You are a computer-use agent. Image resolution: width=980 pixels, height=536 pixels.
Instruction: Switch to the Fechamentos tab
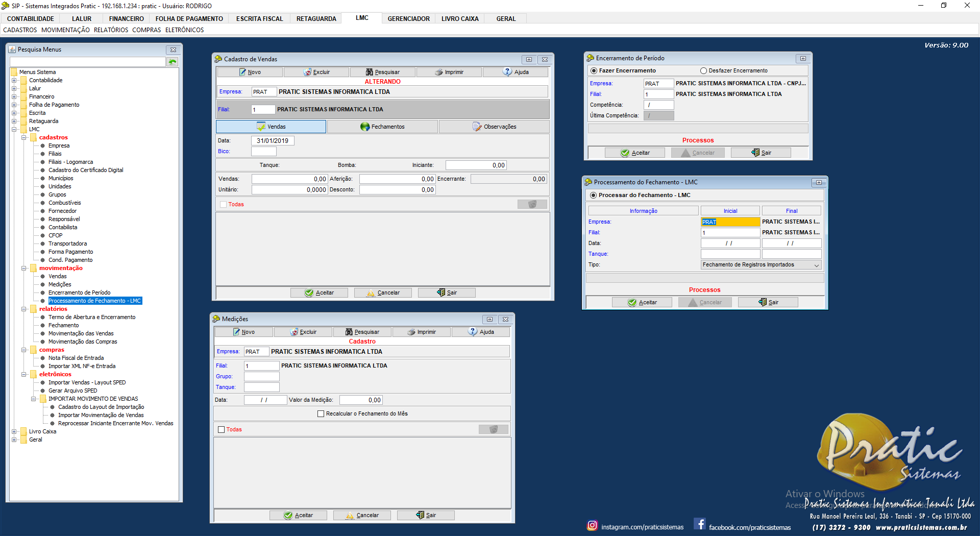(382, 127)
